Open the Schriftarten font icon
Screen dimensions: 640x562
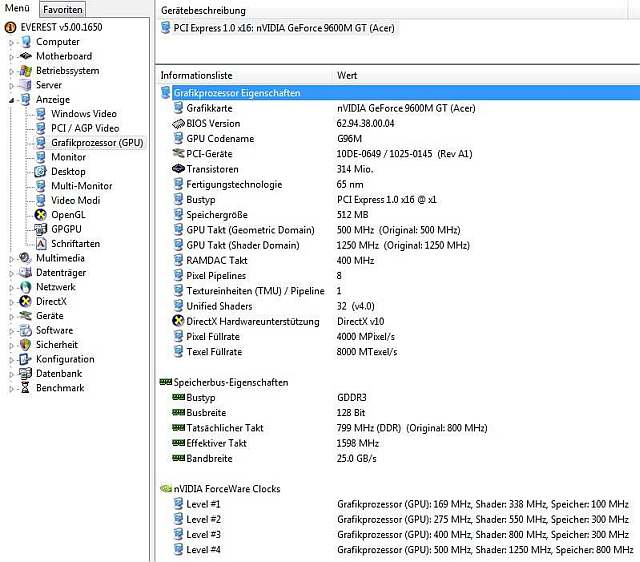pos(41,244)
